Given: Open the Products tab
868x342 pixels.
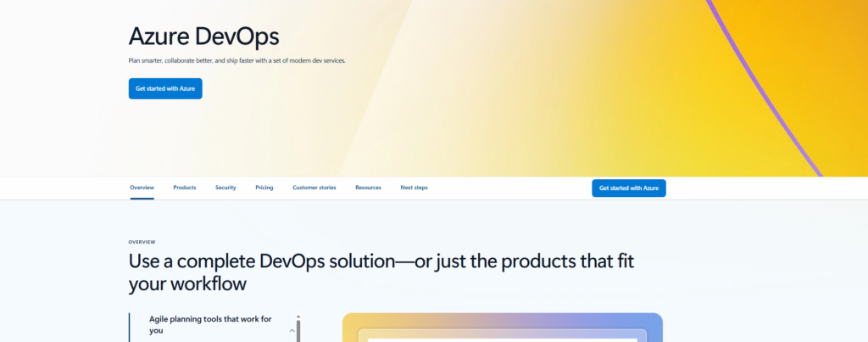Looking at the screenshot, I should [185, 188].
